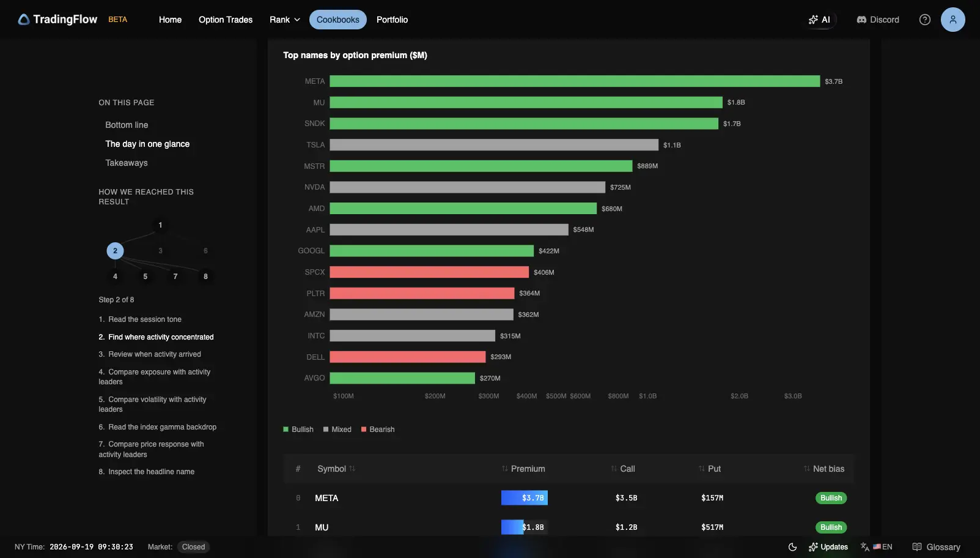Select step node 3 in diagram

point(160,251)
